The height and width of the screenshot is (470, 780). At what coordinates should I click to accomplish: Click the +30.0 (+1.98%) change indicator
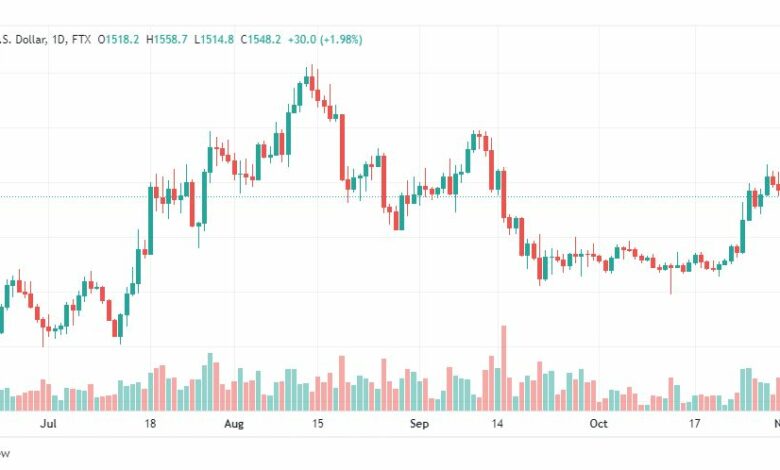click(325, 39)
